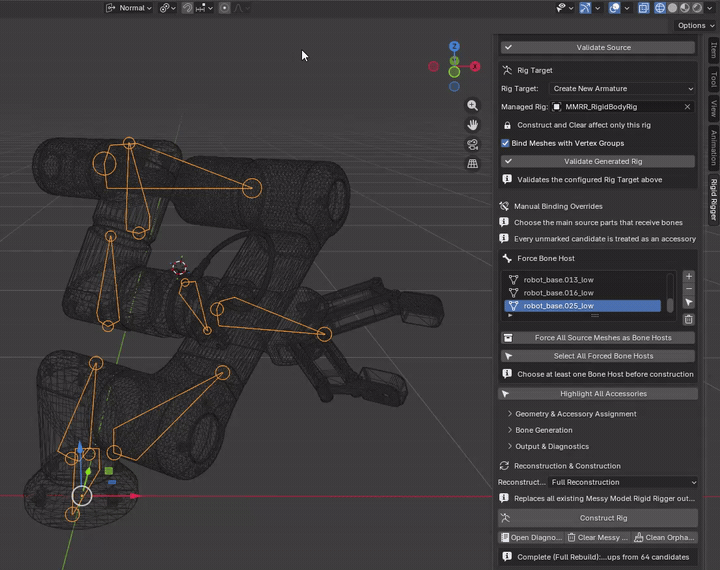Toggle the snap magnet icon

click(187, 8)
